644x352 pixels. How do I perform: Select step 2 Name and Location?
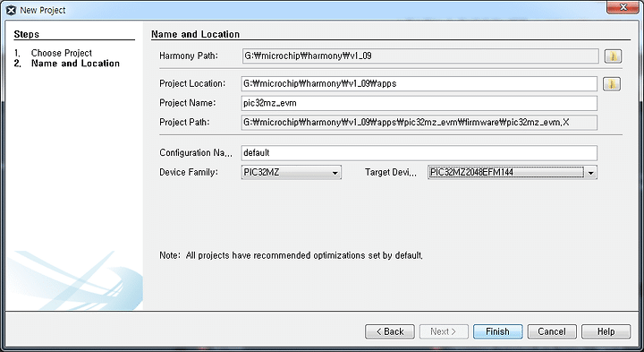[x=75, y=64]
